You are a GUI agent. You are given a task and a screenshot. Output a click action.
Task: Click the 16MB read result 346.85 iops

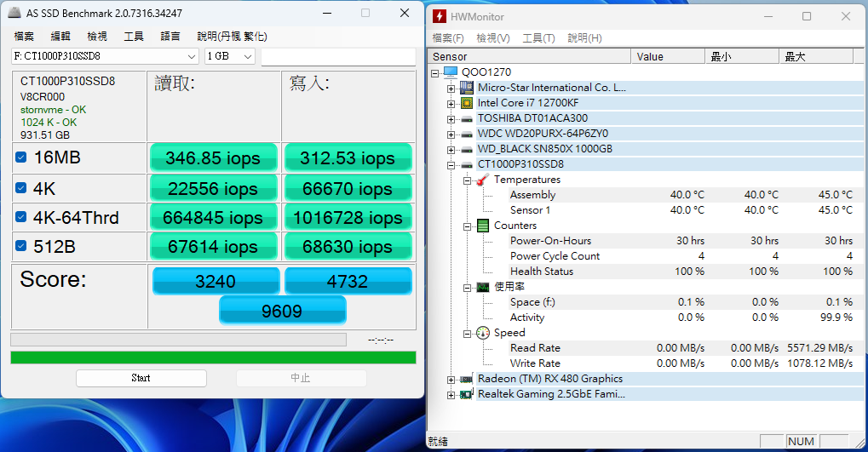213,158
